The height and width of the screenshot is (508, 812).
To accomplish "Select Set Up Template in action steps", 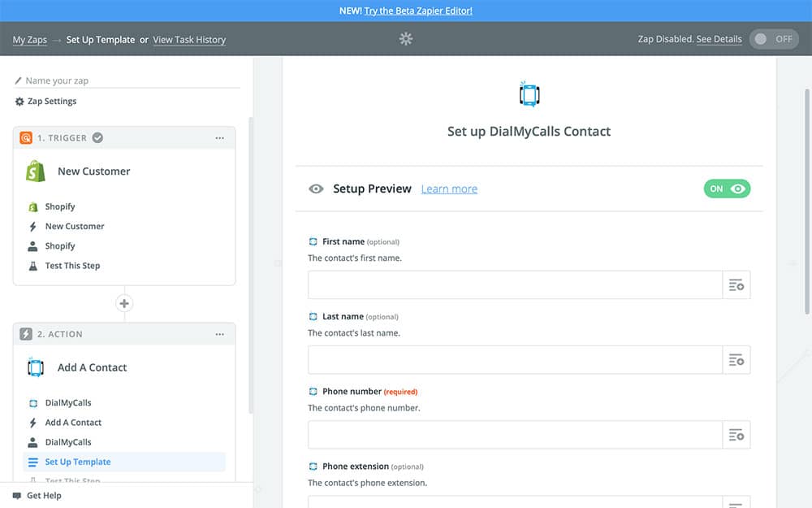I will tap(78, 462).
